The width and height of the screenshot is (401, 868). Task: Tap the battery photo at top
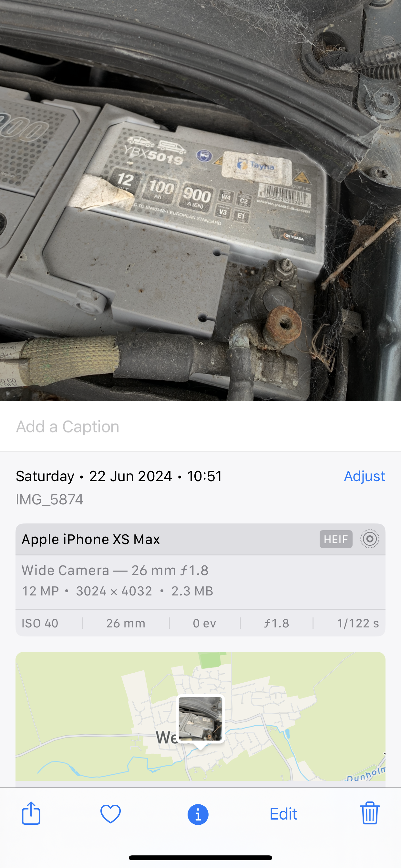(x=200, y=201)
